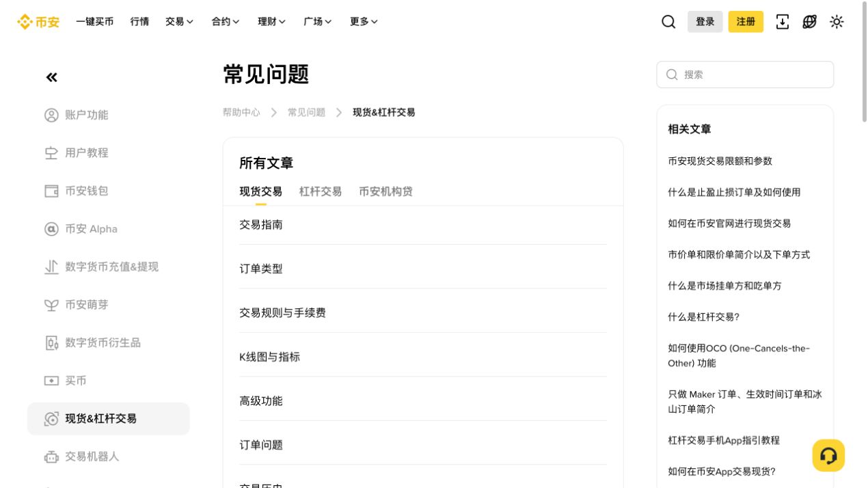Toggle the light/dark theme sun icon
The height and width of the screenshot is (488, 868).
pyautogui.click(x=837, y=22)
